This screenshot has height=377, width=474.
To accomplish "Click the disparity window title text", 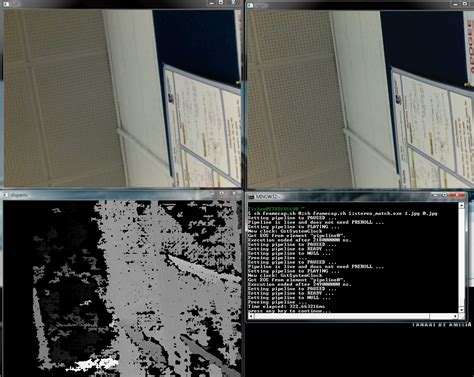I will tap(19, 195).
